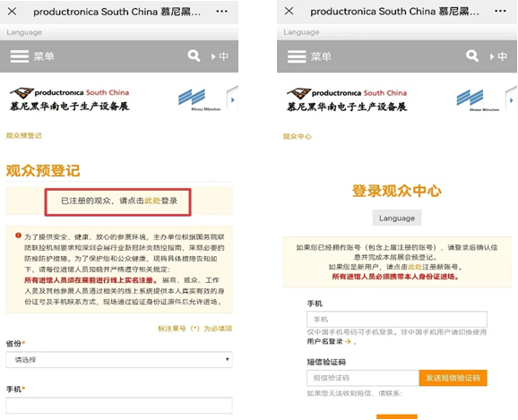518x420 pixels.
Task: Click the 观众预登记 page heading
Action: pos(43,170)
